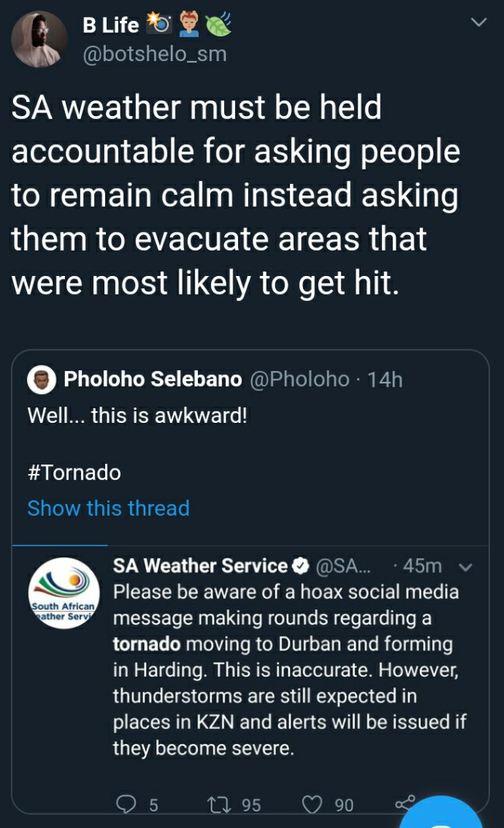The image size is (504, 828).
Task: Click the @Pholoho handle
Action: click(299, 379)
